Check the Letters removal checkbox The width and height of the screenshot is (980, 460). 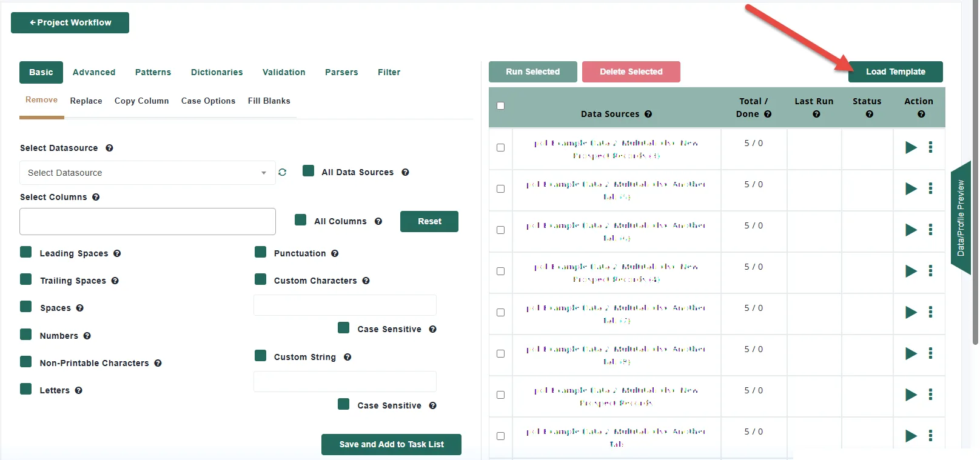26,389
